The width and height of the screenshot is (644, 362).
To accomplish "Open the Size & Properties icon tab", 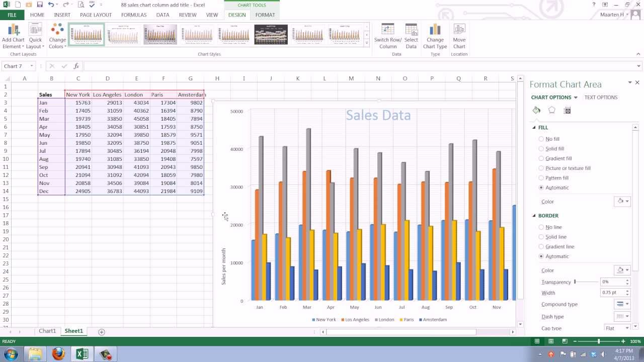I will pyautogui.click(x=568, y=110).
